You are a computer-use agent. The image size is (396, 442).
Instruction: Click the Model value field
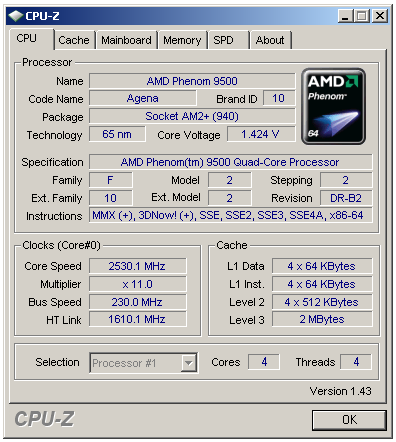coord(230,180)
